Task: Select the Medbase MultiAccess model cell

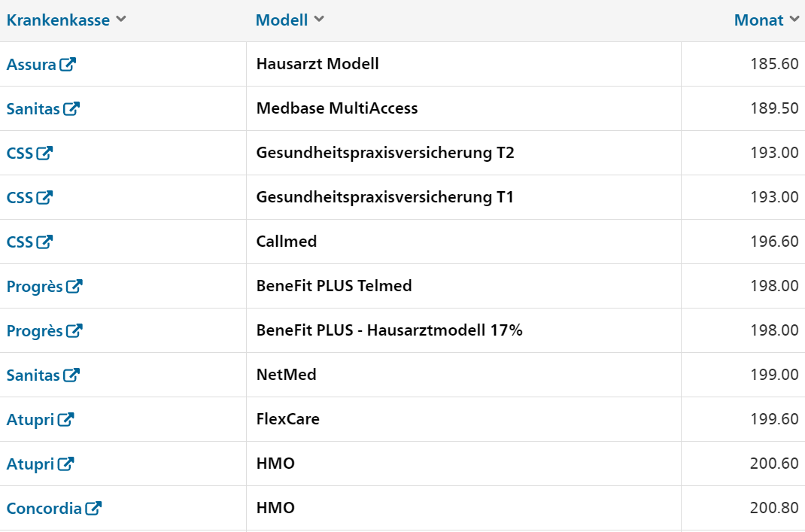Action: click(x=463, y=108)
